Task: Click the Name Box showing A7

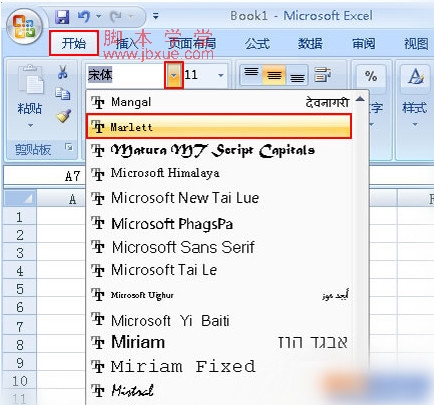Action: (44, 176)
